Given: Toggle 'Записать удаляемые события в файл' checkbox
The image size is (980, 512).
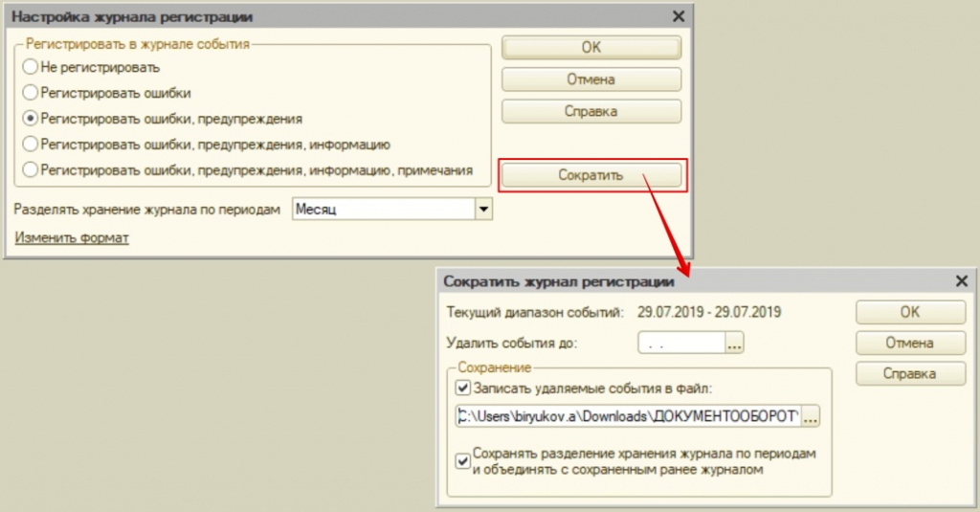Looking at the screenshot, I should click(x=463, y=389).
